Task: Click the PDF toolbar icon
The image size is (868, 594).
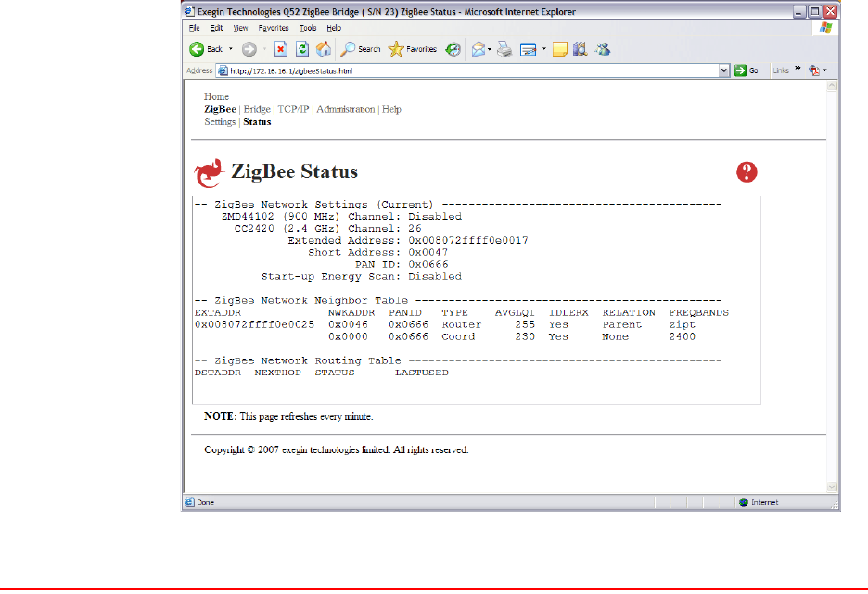Action: point(814,70)
